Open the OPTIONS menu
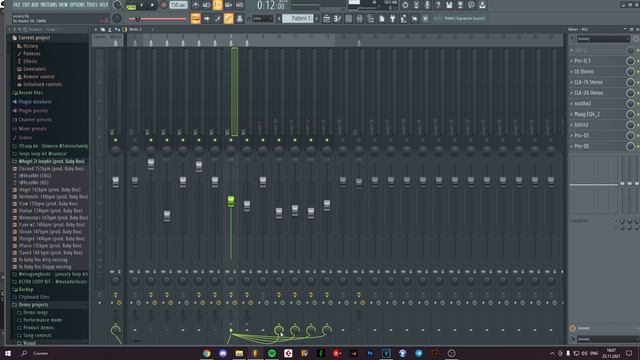640x360 pixels. coord(77,5)
